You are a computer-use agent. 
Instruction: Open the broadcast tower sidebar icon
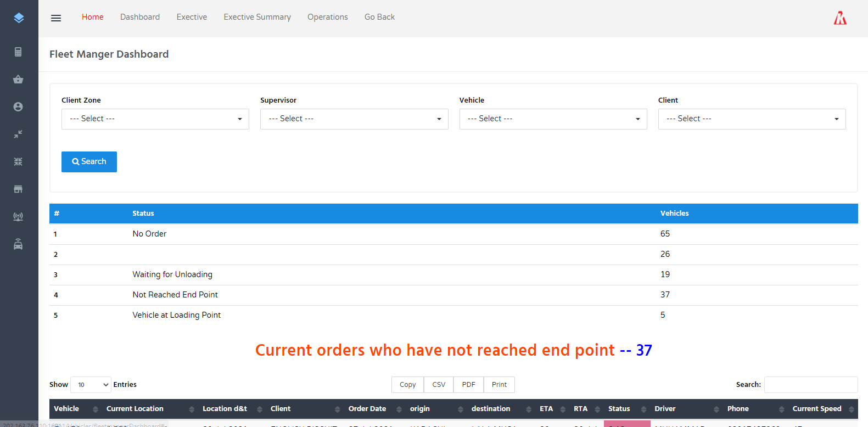pyautogui.click(x=18, y=217)
